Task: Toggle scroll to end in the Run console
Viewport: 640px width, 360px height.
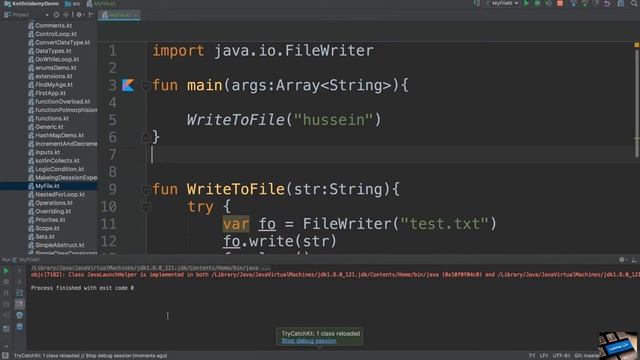Action: (19, 304)
